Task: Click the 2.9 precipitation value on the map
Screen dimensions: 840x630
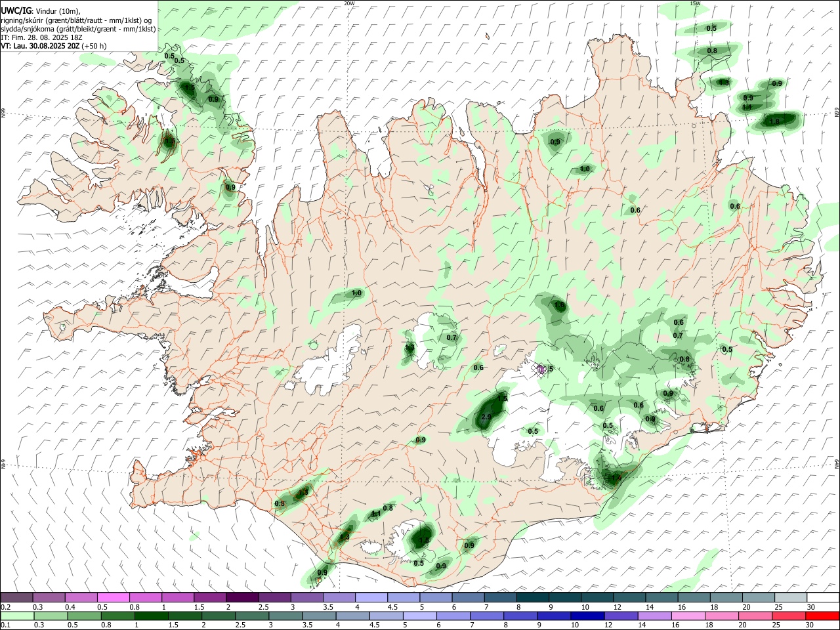Action: click(x=486, y=417)
